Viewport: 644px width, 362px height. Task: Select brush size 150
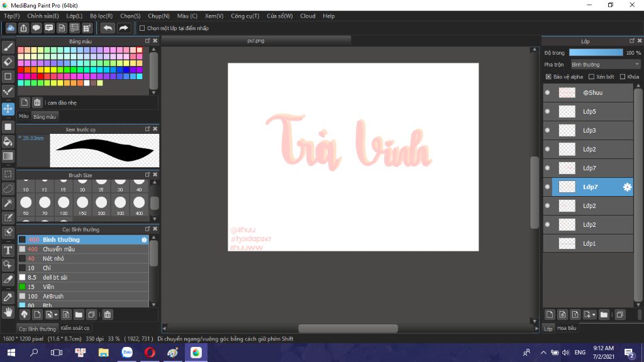pyautogui.click(x=82, y=206)
